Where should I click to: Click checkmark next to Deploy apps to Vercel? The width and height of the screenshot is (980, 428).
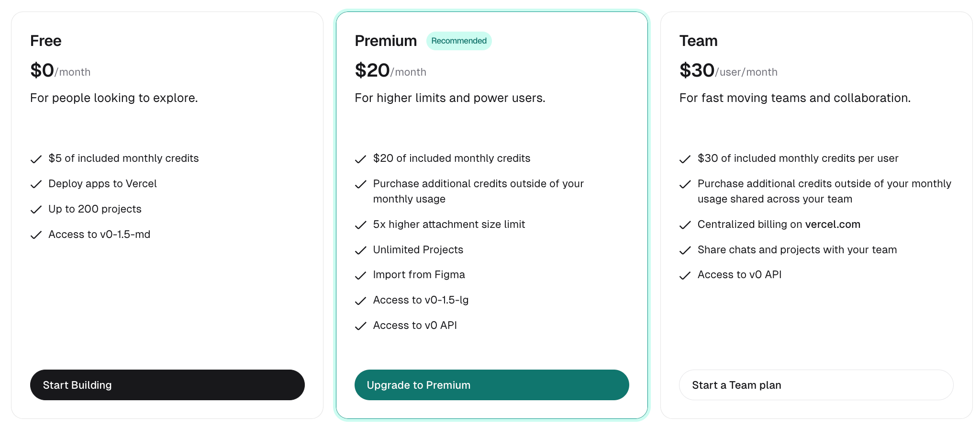pos(36,185)
